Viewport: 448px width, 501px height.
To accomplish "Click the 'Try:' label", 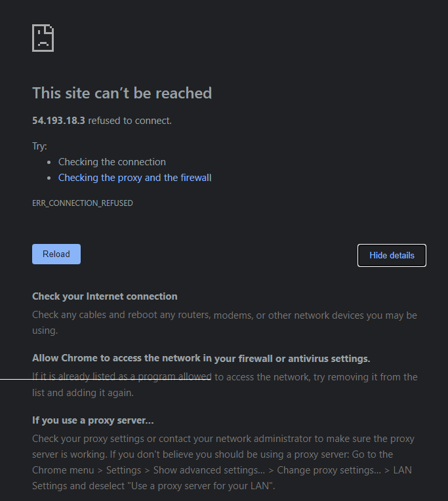I will (39, 146).
